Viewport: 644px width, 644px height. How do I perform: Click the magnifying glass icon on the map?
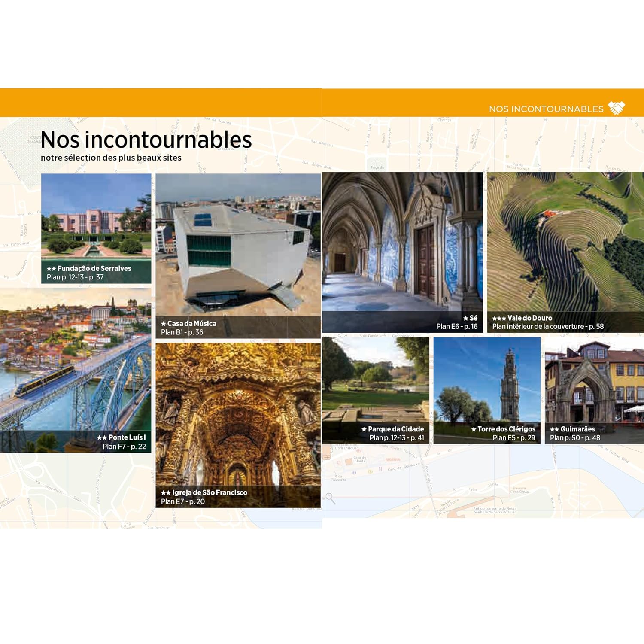coord(330,498)
